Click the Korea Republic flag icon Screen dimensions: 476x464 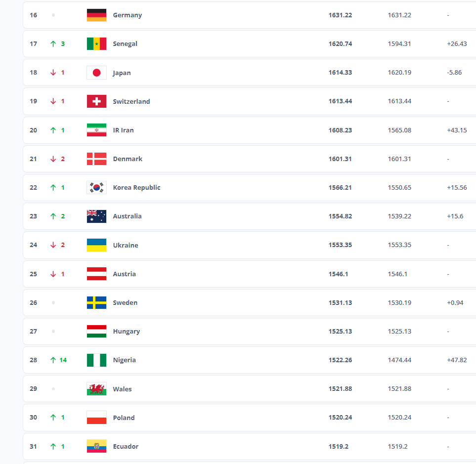(96, 188)
